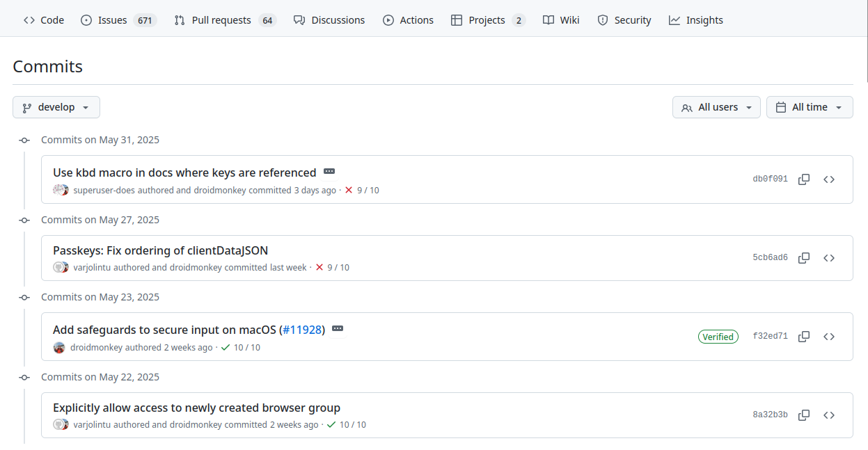Click the Verified badge on commit f32ed71

(x=718, y=337)
